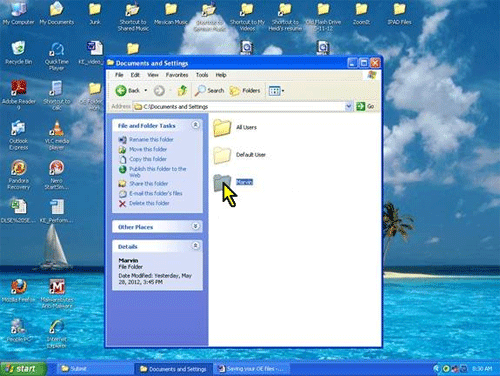Select the All Users folder

pos(235,128)
